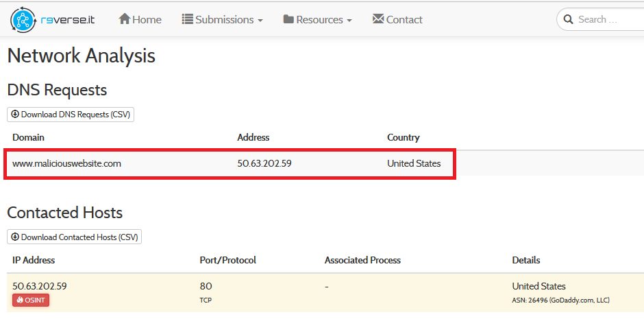Download Contacted Hosts (CSV) button
644x332 pixels.
[74, 237]
